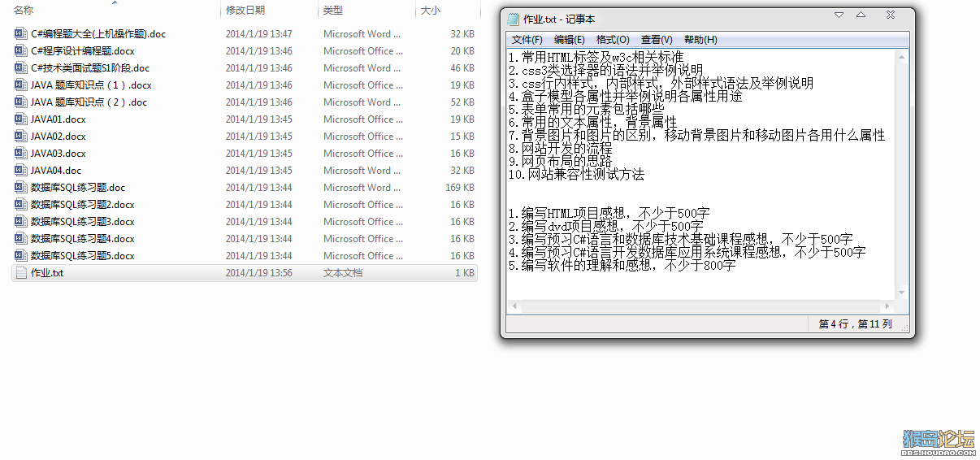Click text file icon of 作业.txt
The width and height of the screenshot is (980, 460).
point(21,273)
